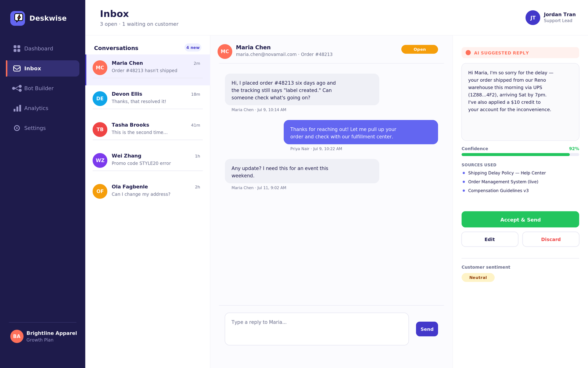Viewport: 588px width, 368px height.
Task: Click the Analytics bar chart icon
Action: [17, 108]
